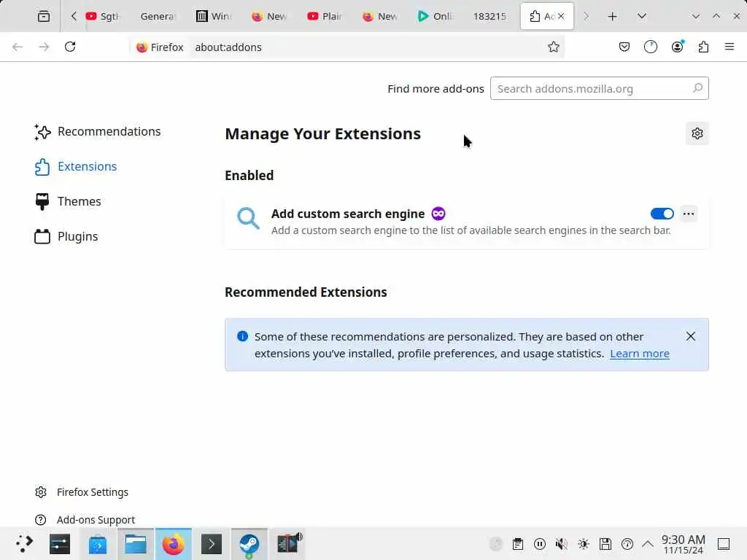Click the Show Desktop button
This screenshot has height=560, width=747.
pos(724,544)
